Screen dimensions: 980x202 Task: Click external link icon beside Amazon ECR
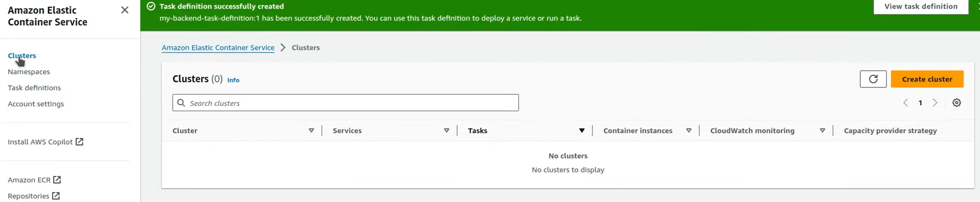(57, 179)
